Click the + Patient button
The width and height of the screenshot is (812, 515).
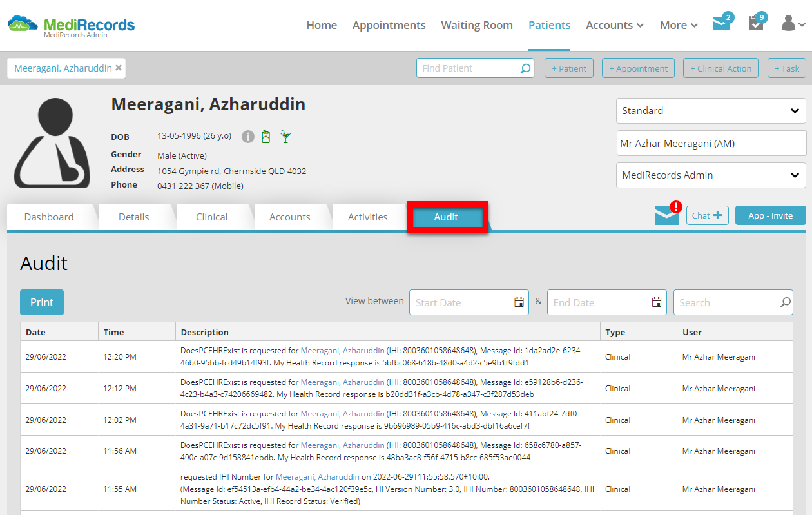point(569,68)
